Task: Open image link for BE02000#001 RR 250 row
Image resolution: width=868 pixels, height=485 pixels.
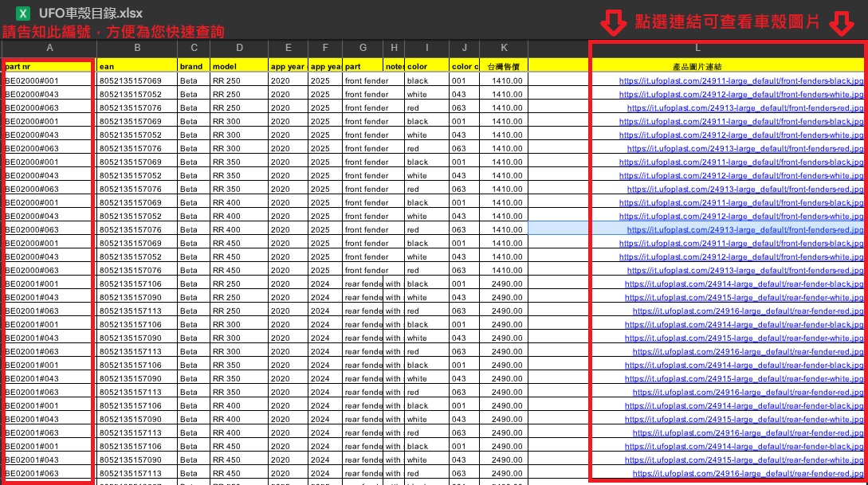Action: [x=741, y=80]
